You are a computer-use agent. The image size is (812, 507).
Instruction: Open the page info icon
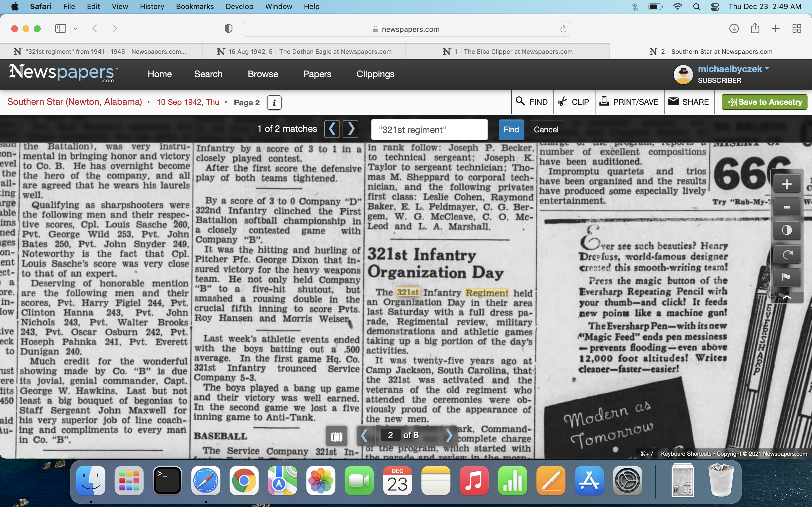point(274,103)
